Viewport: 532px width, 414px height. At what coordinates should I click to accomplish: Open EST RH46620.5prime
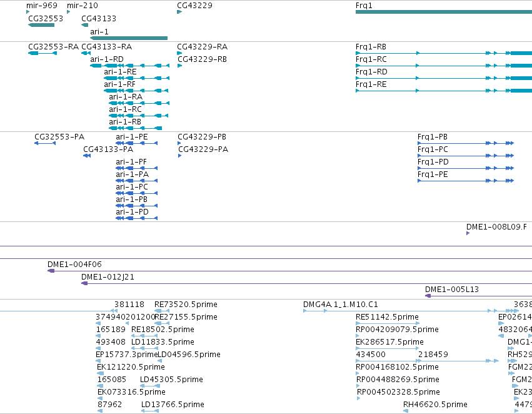pyautogui.click(x=406, y=411)
